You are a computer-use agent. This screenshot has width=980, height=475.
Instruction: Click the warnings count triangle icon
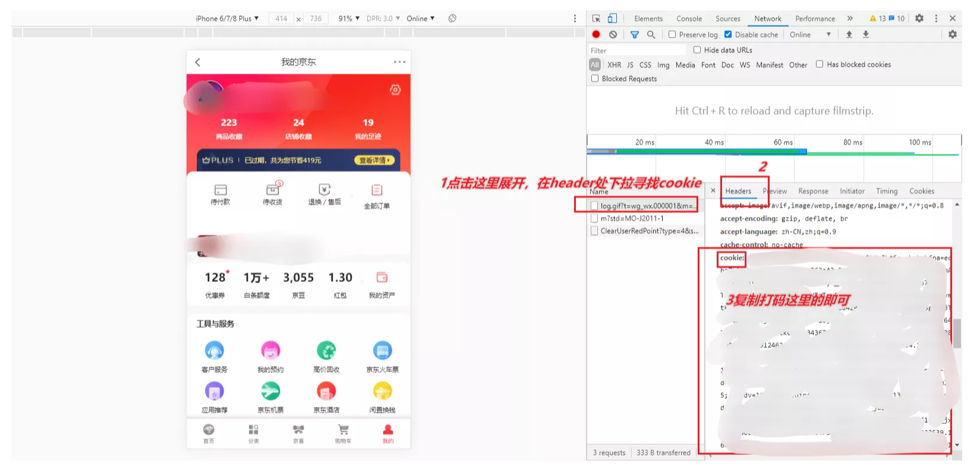tap(873, 18)
